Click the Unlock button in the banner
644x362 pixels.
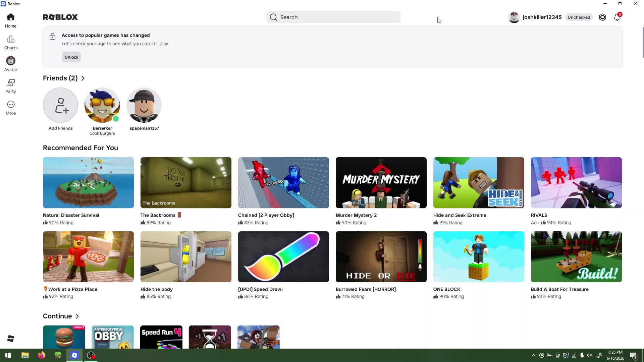tap(71, 57)
